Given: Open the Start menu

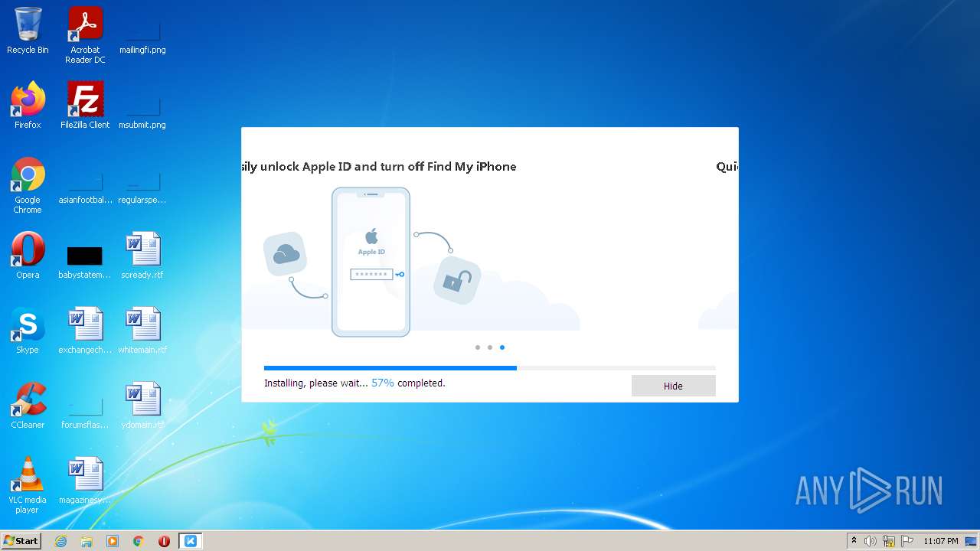Looking at the screenshot, I should (x=21, y=541).
